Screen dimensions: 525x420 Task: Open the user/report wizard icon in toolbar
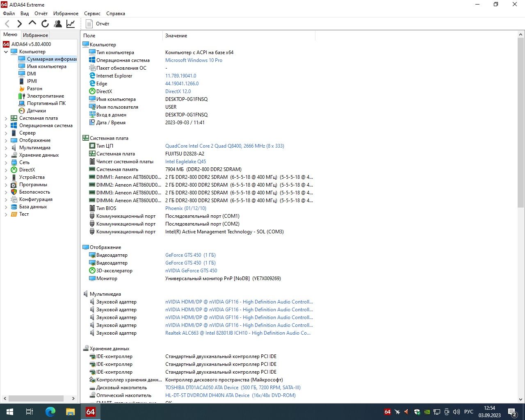58,24
